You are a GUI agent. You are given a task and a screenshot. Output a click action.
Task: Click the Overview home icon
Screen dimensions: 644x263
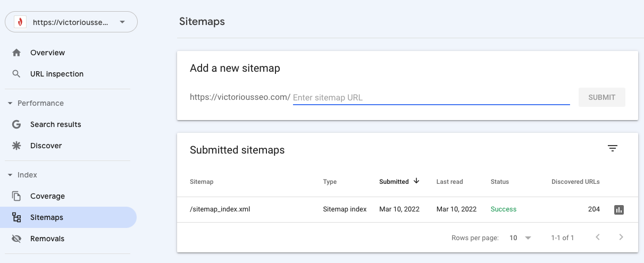pyautogui.click(x=16, y=53)
